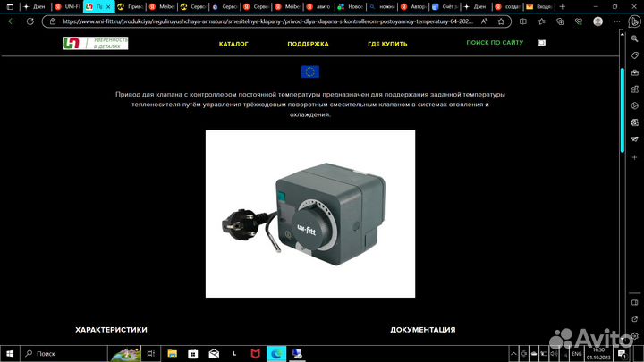Open the Mail app from taskbar
This screenshot has height=362, width=644.
pos(214,353)
